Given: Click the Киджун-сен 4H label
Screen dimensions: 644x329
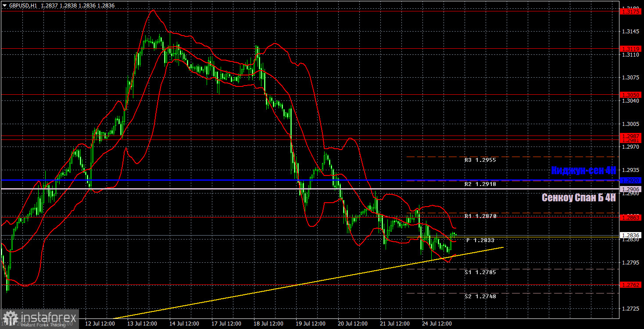Looking at the screenshot, I should (583, 171).
